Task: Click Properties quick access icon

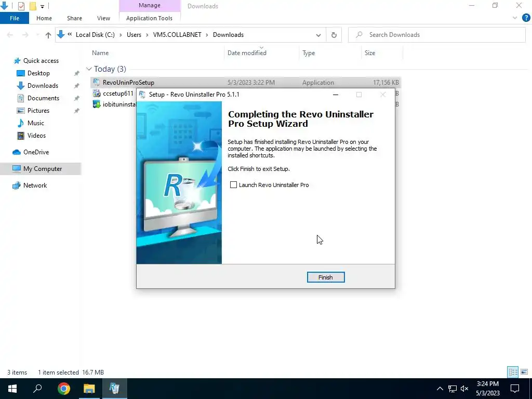Action: tap(21, 6)
